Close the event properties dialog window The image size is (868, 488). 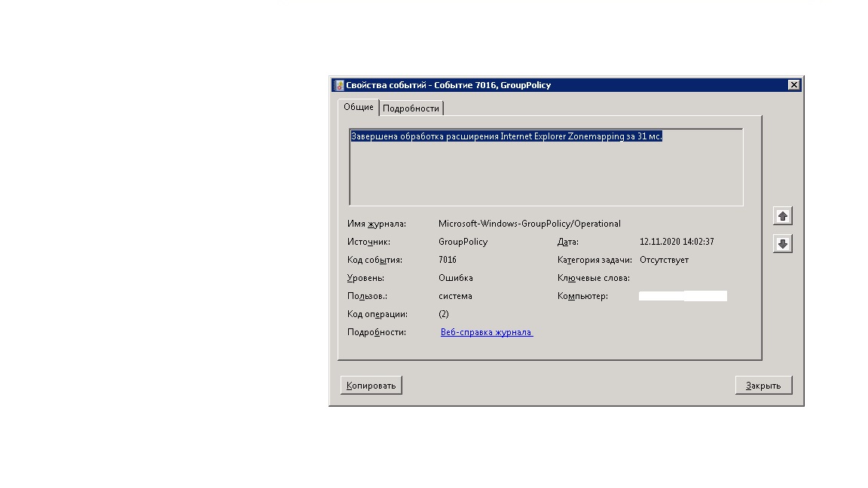[794, 84]
